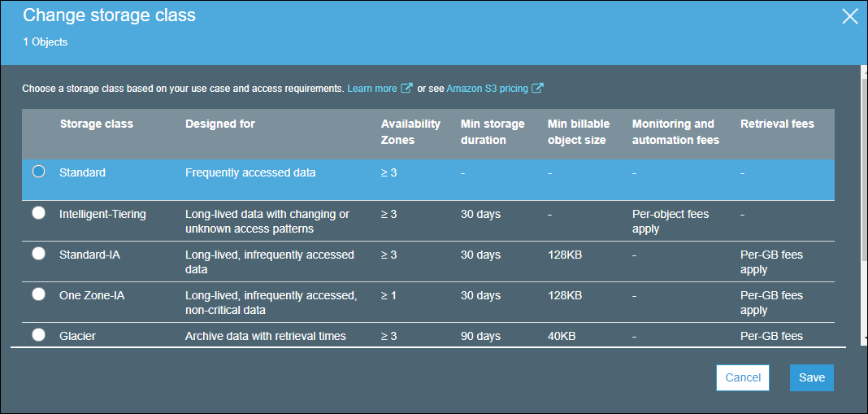
Task: Click the Availability Zones column header
Action: [410, 132]
